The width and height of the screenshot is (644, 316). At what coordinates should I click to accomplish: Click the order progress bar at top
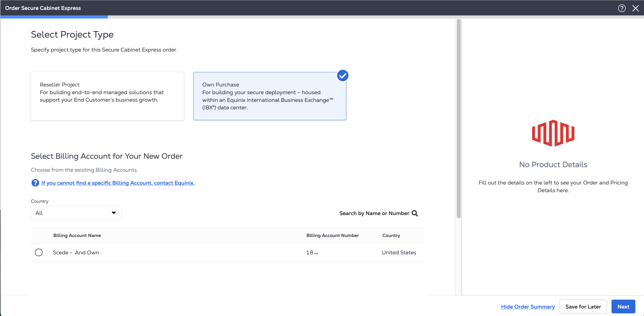pyautogui.click(x=322, y=17)
